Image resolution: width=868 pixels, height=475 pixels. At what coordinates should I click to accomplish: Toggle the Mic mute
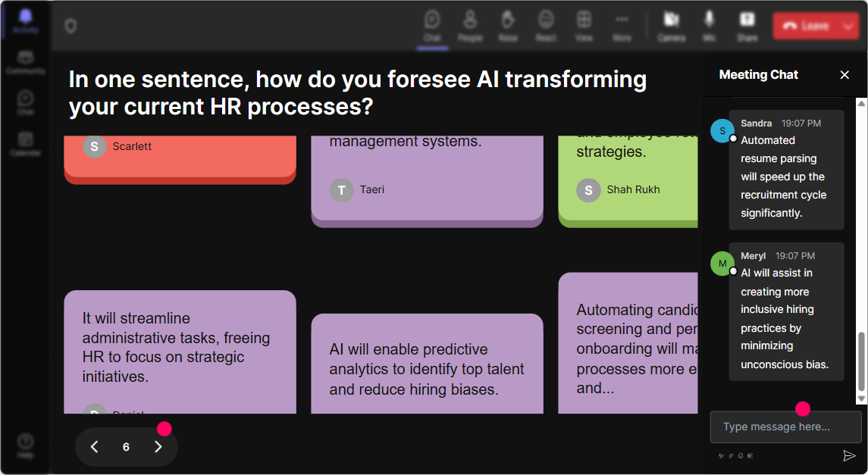[709, 26]
